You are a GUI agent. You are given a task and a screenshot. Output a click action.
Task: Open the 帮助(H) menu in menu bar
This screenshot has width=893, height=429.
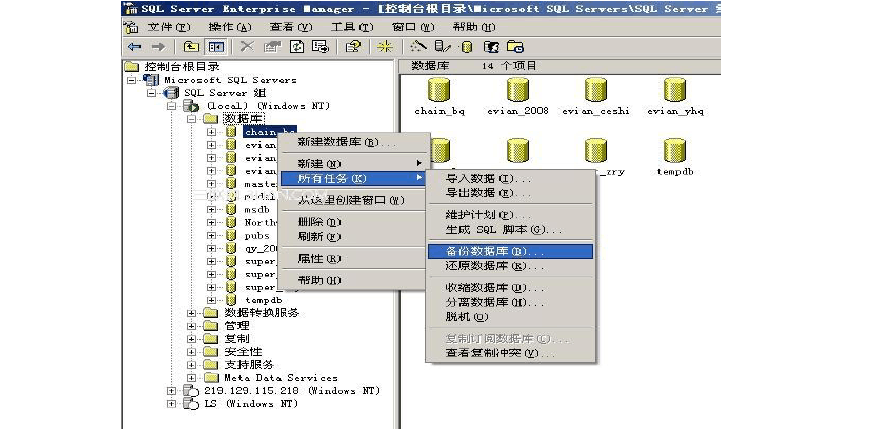(x=474, y=27)
